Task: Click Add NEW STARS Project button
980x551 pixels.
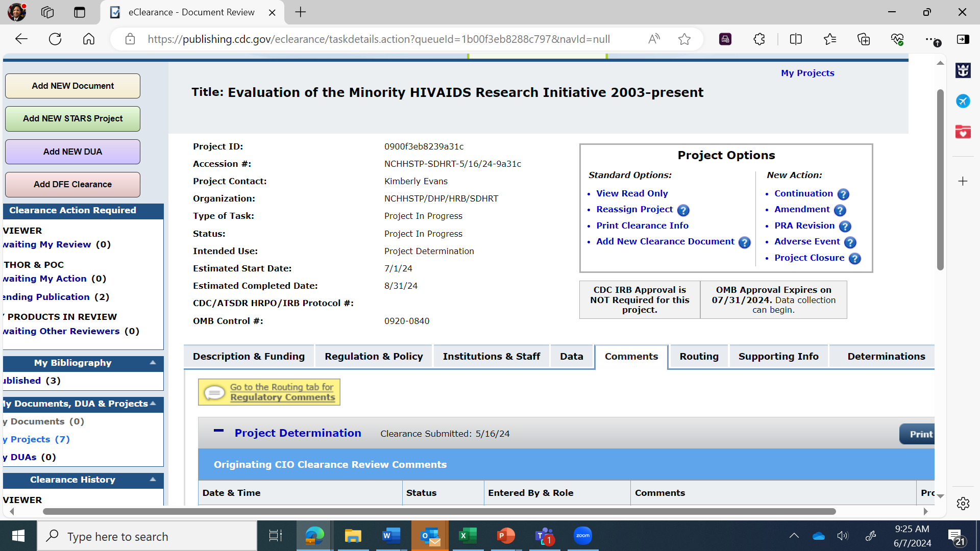Action: click(72, 119)
